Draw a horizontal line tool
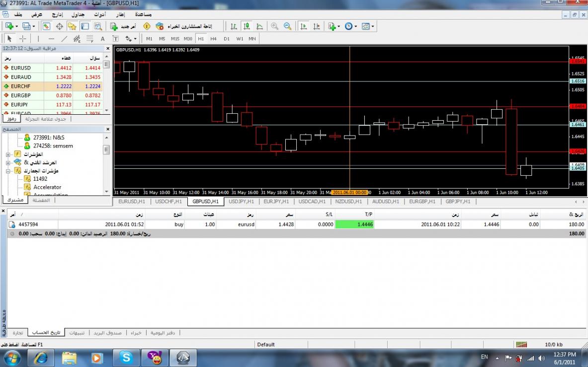The width and height of the screenshot is (588, 367). [x=51, y=39]
